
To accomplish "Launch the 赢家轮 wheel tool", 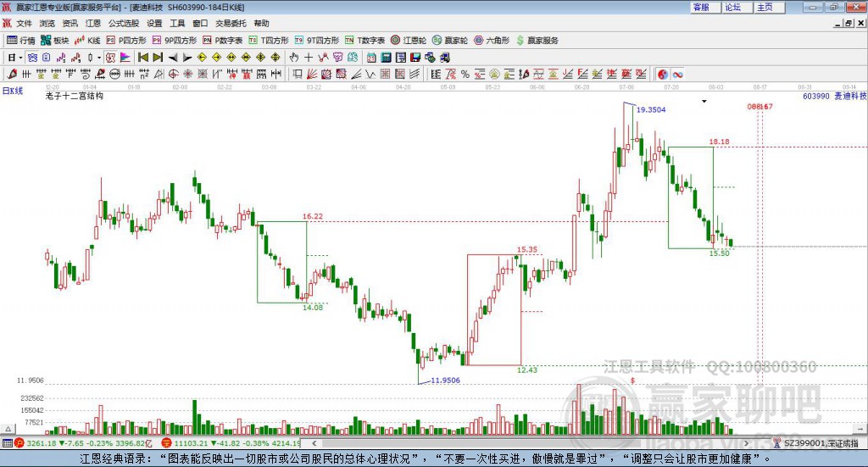I will (450, 41).
